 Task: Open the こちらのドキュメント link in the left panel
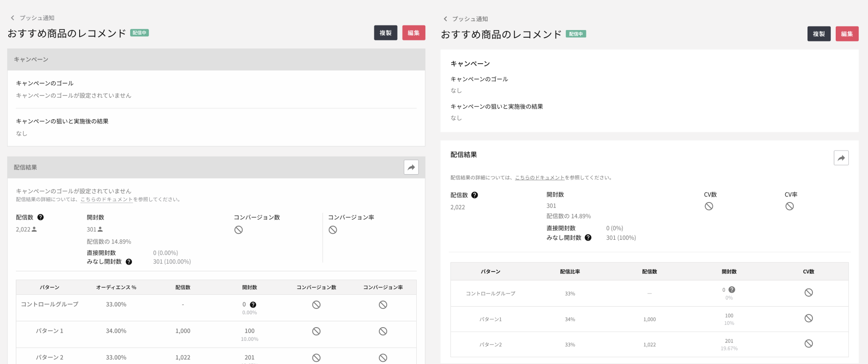[x=106, y=199]
